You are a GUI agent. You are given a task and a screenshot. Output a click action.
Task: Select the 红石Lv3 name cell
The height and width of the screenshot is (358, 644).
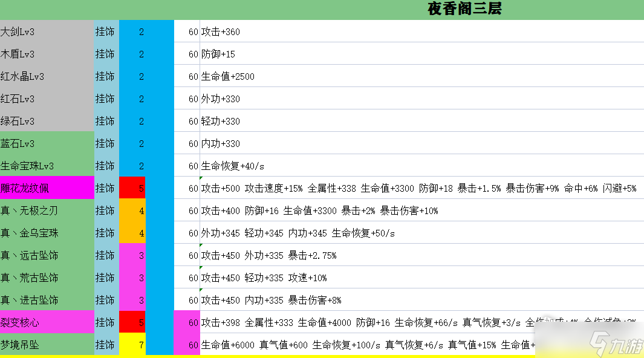pos(47,99)
